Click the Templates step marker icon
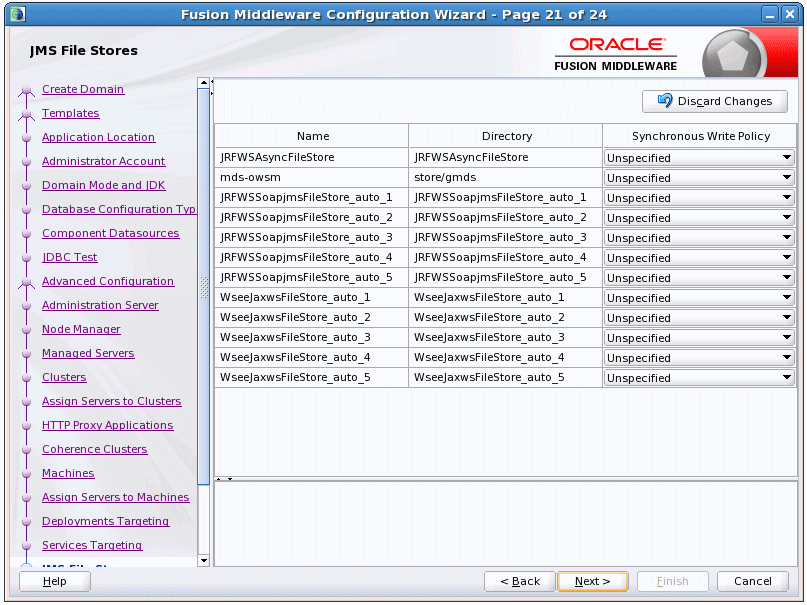 pos(26,116)
